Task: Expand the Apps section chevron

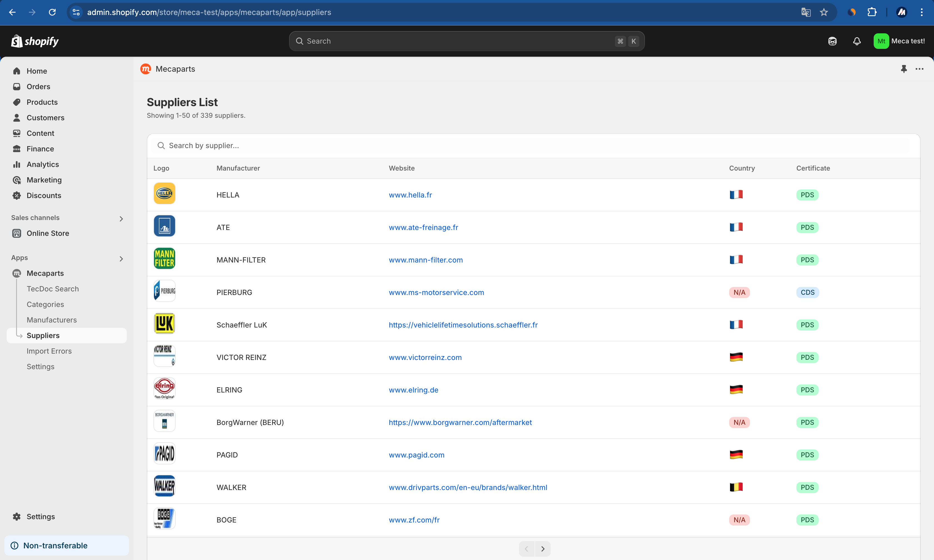Action: [x=121, y=259]
